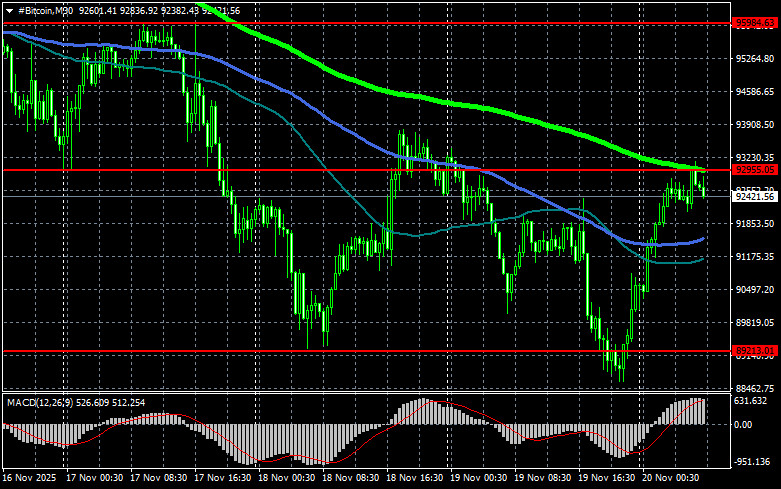Viewport: 781px width, 489px height.
Task: Click the 90497.20 price scale value
Action: tap(755, 289)
